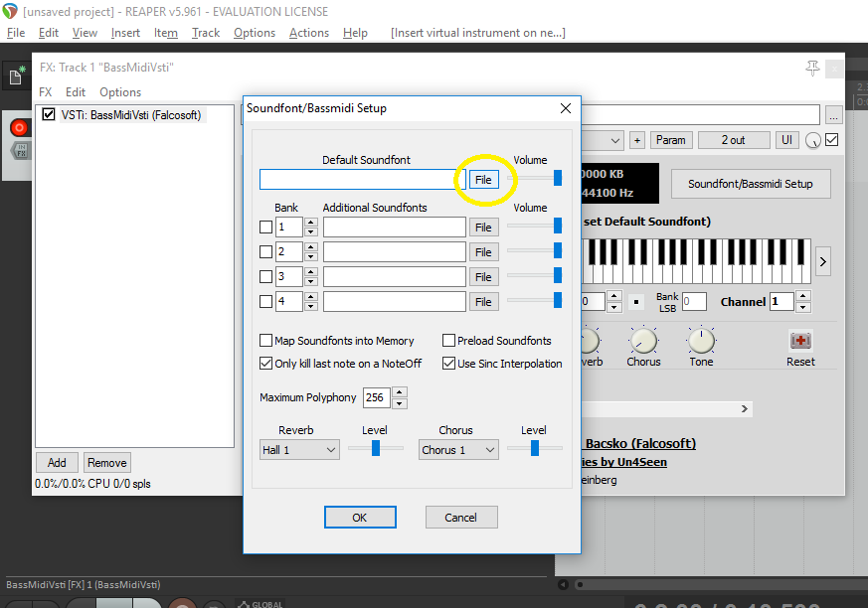868x608 pixels.
Task: Decrease the Bank 4 number spinner
Action: click(x=311, y=307)
